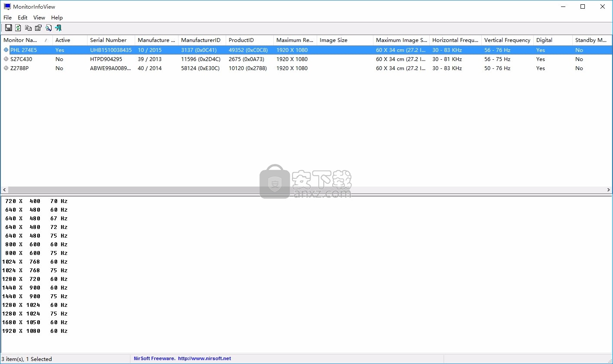The image size is (613, 364).
Task: Click the 800 X 600 60 Hz line
Action: coord(36,245)
